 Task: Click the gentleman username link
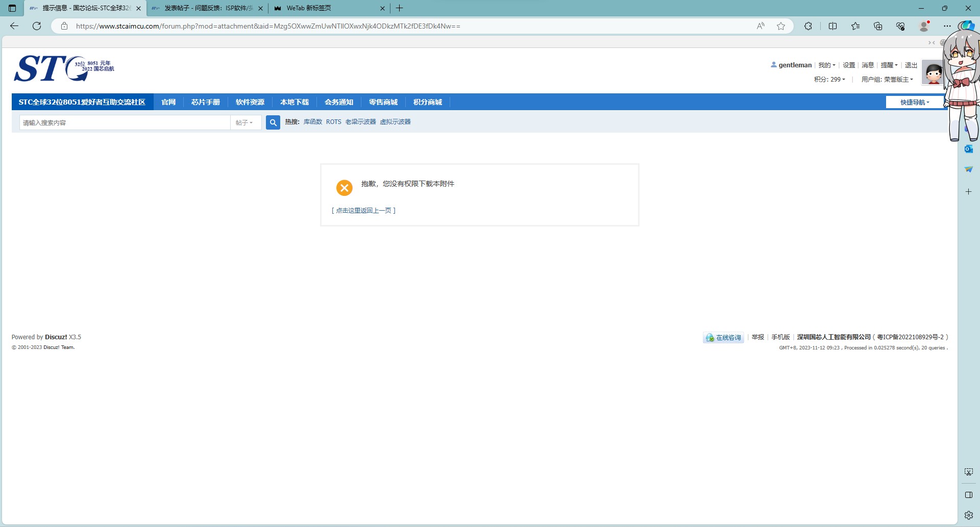click(x=795, y=65)
